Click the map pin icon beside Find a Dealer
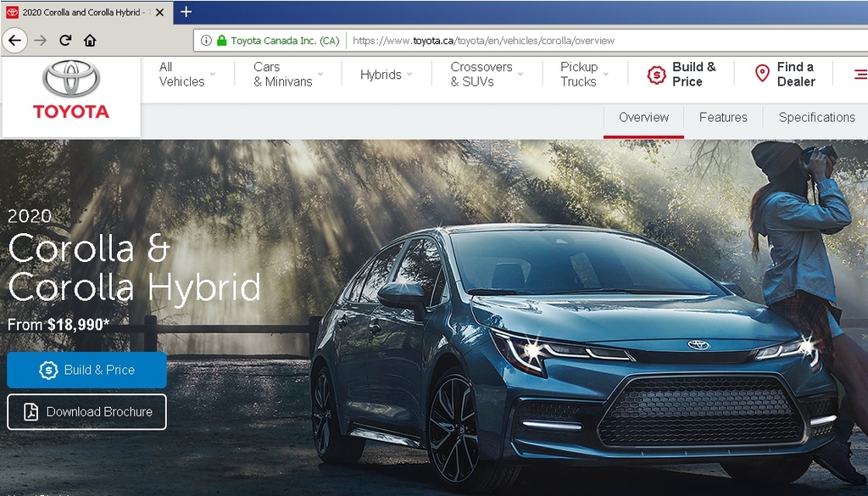Image resolution: width=868 pixels, height=496 pixels. (x=762, y=74)
